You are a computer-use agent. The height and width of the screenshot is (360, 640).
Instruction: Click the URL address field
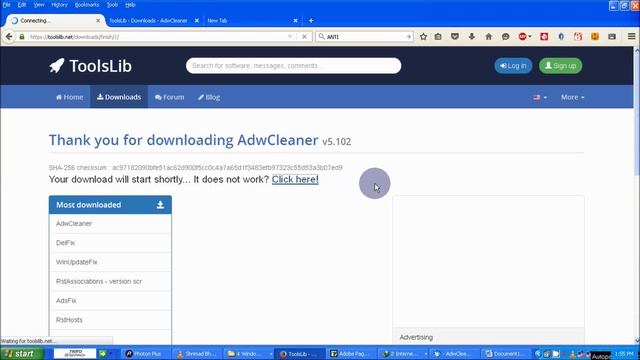157,37
